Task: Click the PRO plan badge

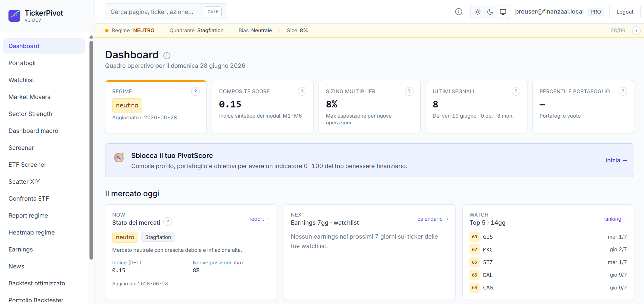Action: click(x=596, y=12)
